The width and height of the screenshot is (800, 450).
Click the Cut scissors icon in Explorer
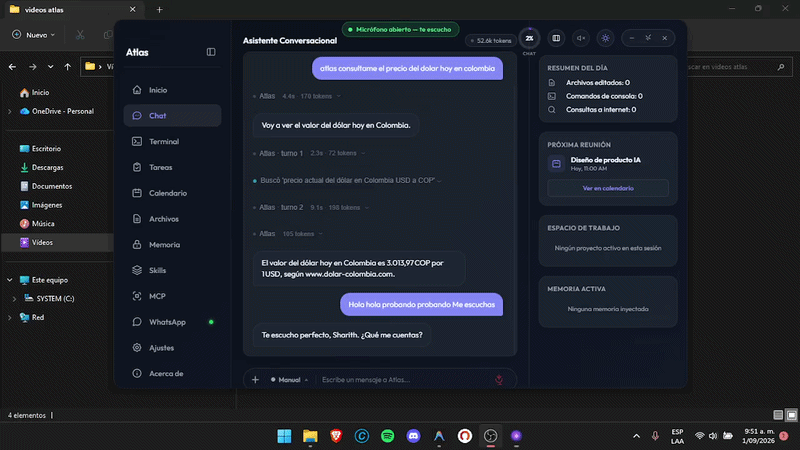(80, 35)
